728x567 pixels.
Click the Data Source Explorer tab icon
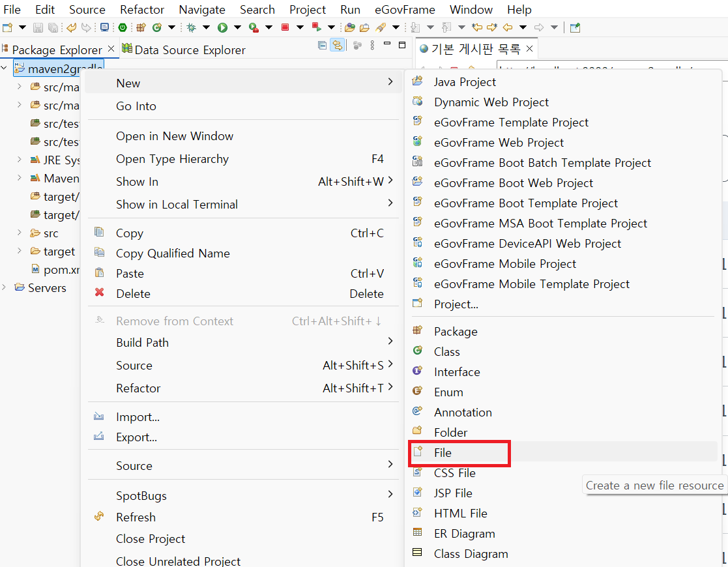pos(127,49)
